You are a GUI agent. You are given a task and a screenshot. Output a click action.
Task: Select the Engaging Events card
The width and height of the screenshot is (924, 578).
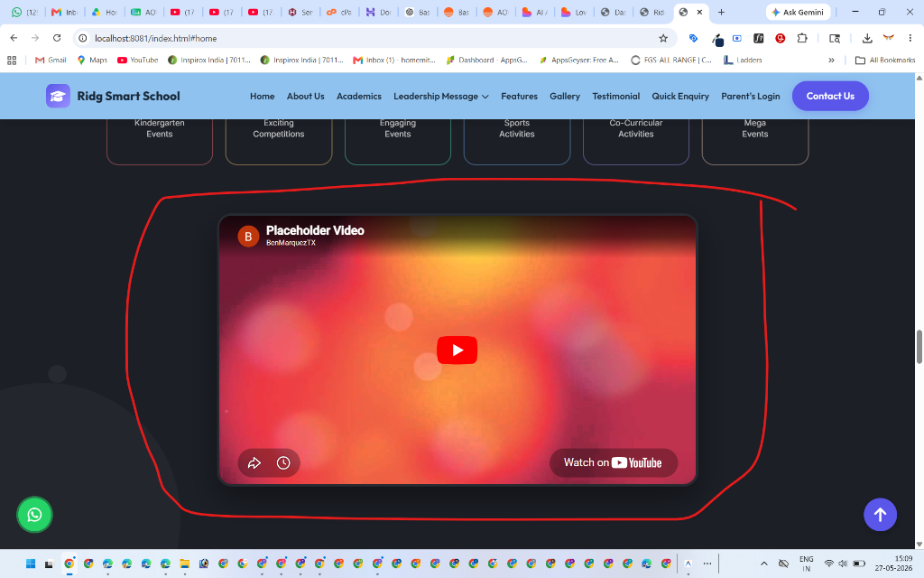pos(398,142)
